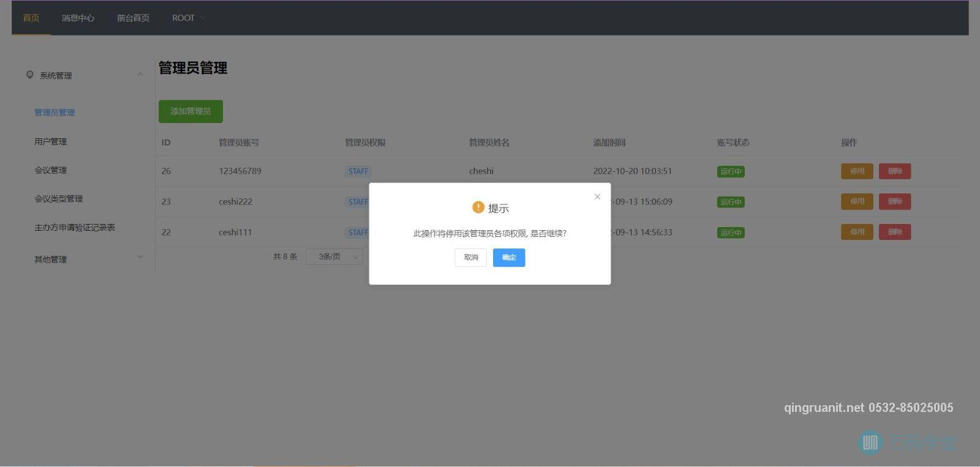Click the account cell ceshi222
Screen dimensions: 980x467
[x=235, y=202]
